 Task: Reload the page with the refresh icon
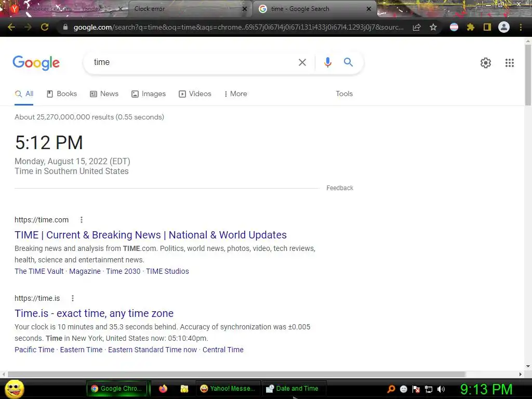pyautogui.click(x=45, y=27)
